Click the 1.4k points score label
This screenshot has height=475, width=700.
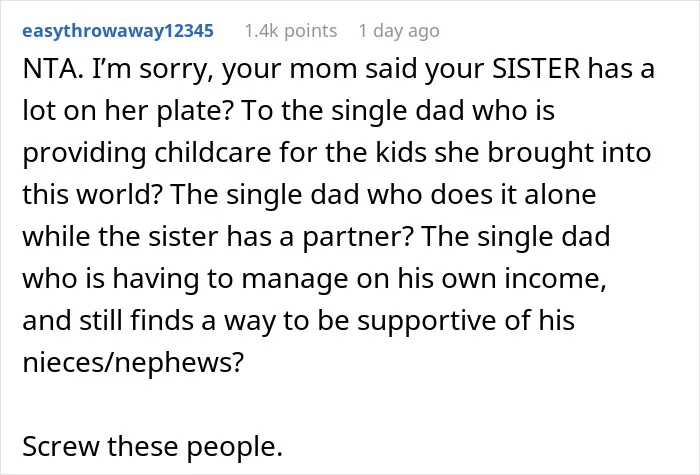coord(291,31)
